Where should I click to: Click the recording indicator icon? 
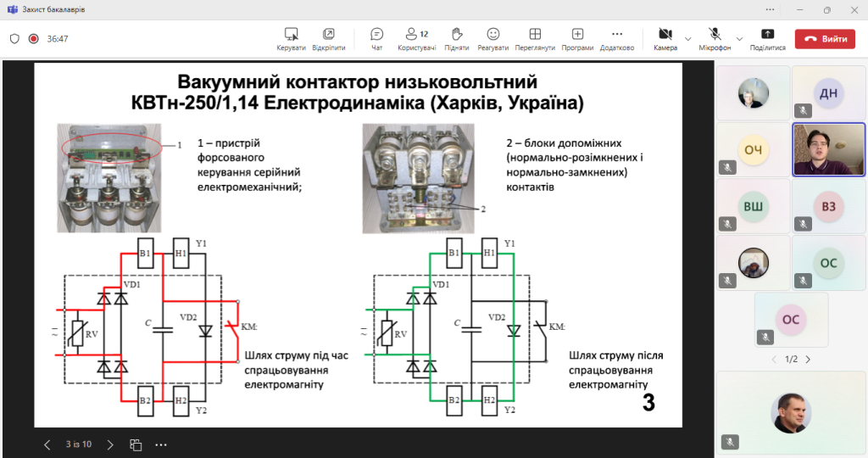pyautogui.click(x=34, y=39)
